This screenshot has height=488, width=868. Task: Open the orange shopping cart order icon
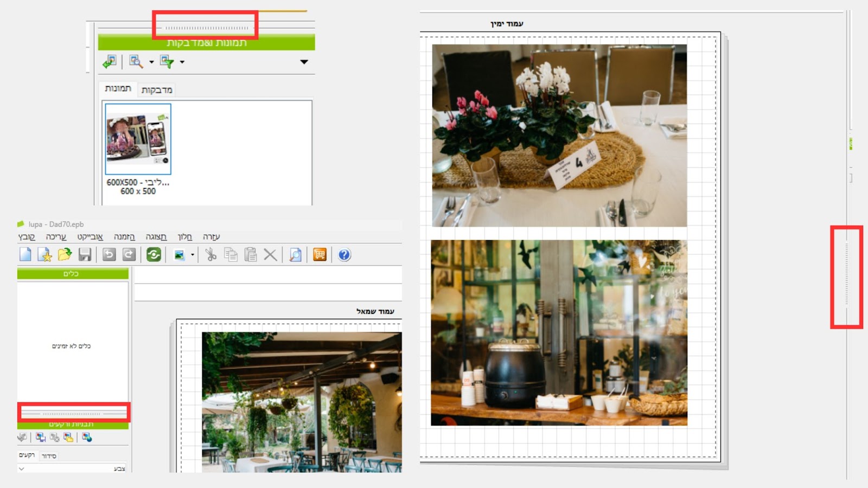(x=320, y=254)
